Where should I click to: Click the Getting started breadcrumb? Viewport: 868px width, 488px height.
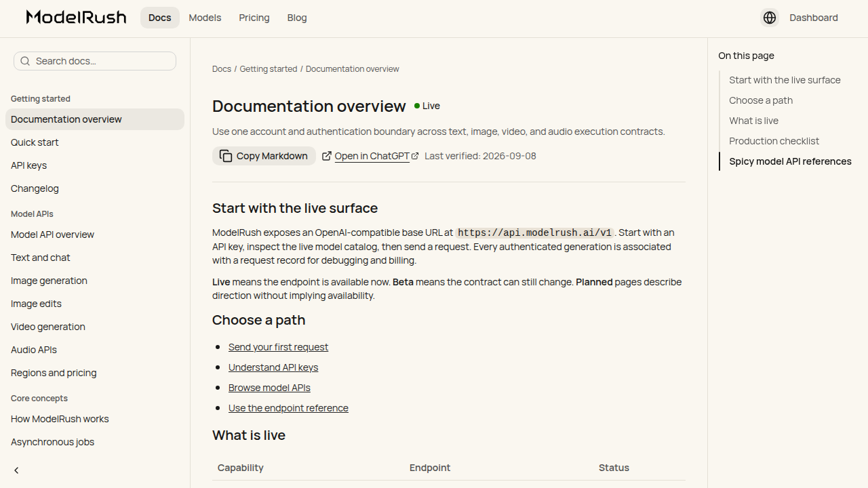click(x=269, y=69)
